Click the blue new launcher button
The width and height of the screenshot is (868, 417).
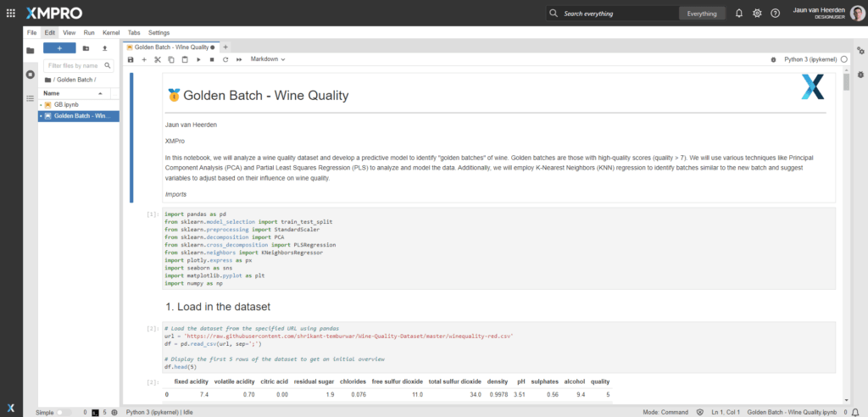[x=59, y=48]
